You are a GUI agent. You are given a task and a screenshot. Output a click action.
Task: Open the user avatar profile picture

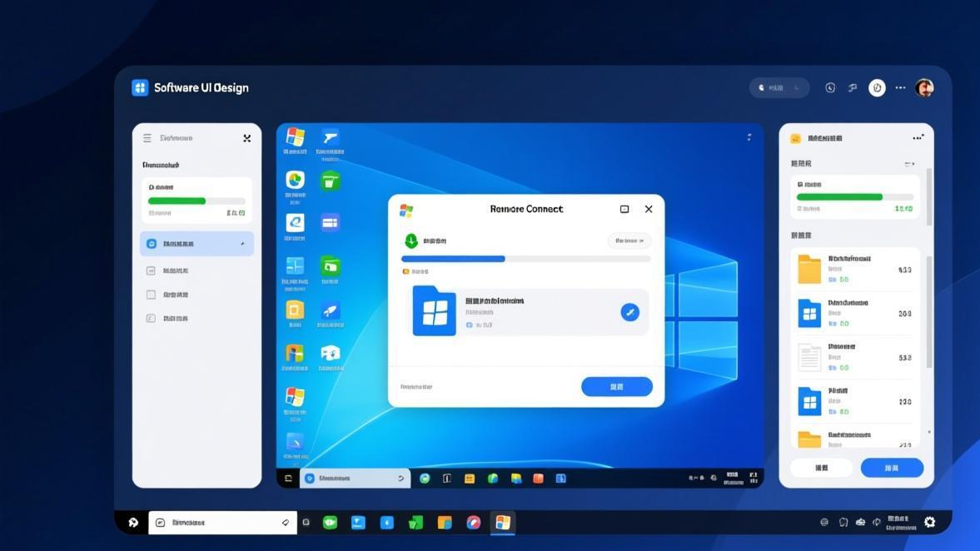[924, 88]
